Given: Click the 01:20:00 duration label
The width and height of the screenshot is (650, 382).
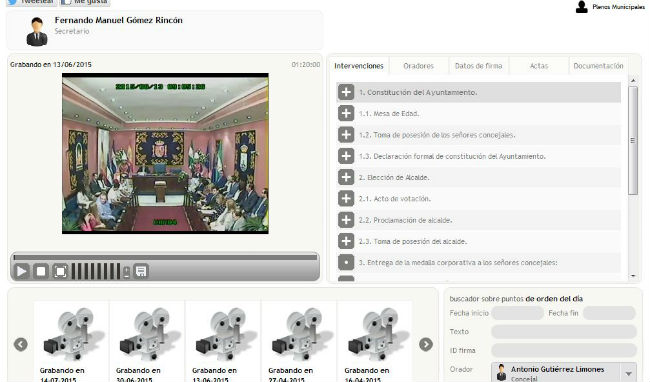Looking at the screenshot, I should pyautogui.click(x=306, y=65).
